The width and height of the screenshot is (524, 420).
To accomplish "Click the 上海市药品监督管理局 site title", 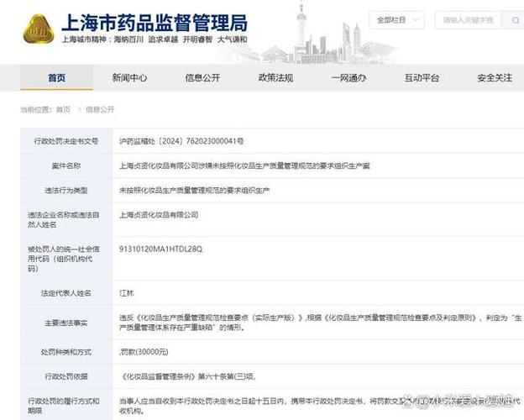I will point(155,23).
